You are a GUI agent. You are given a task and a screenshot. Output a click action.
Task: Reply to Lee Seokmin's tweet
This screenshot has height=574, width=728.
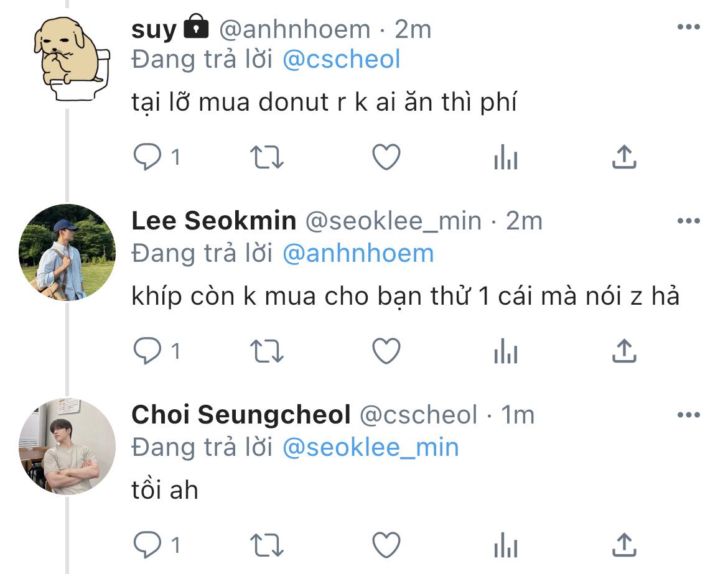click(147, 352)
